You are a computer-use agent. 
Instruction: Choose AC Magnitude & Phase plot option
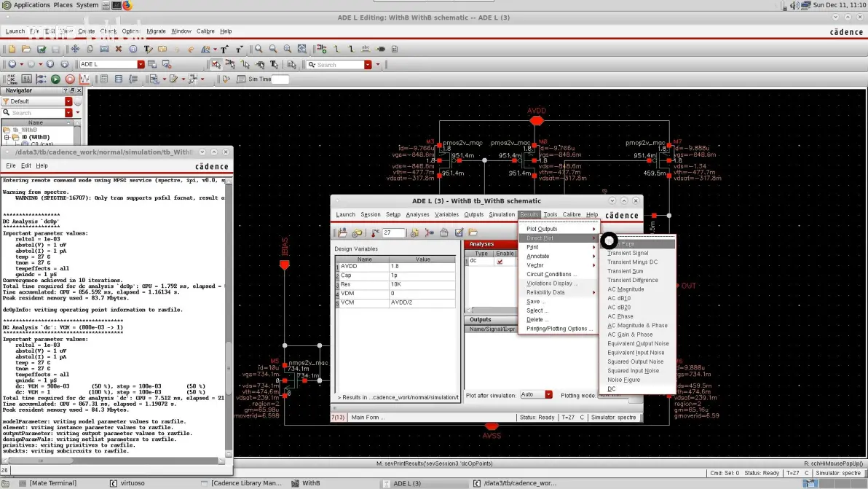point(637,326)
